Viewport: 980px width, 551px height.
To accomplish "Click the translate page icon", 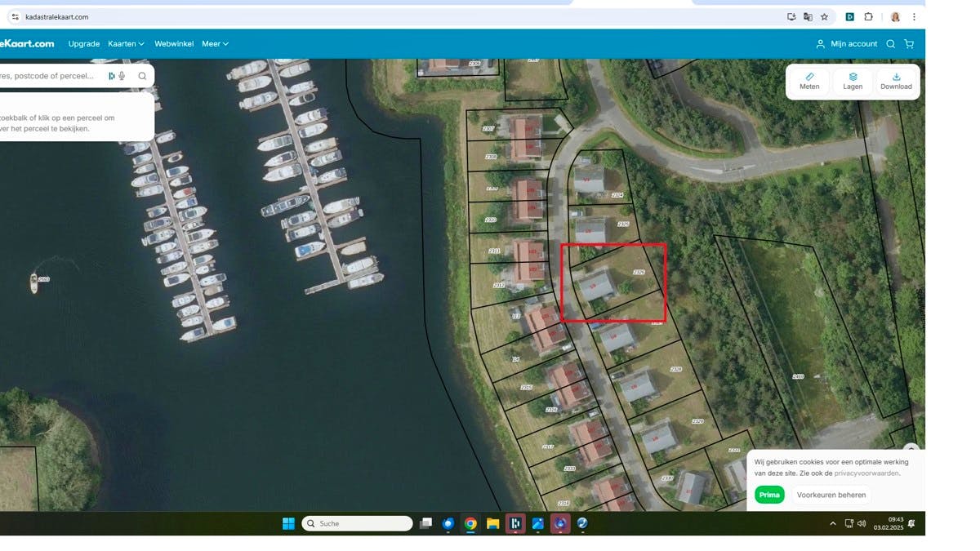I will pyautogui.click(x=808, y=16).
